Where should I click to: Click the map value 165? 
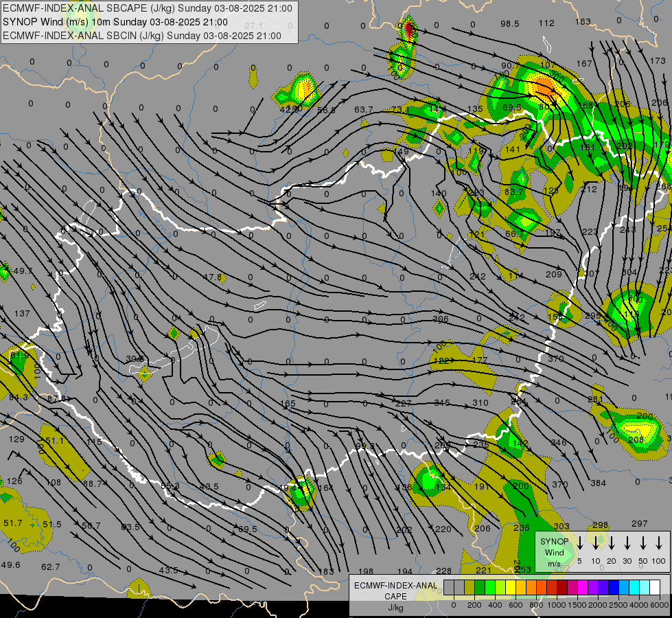(x=288, y=403)
